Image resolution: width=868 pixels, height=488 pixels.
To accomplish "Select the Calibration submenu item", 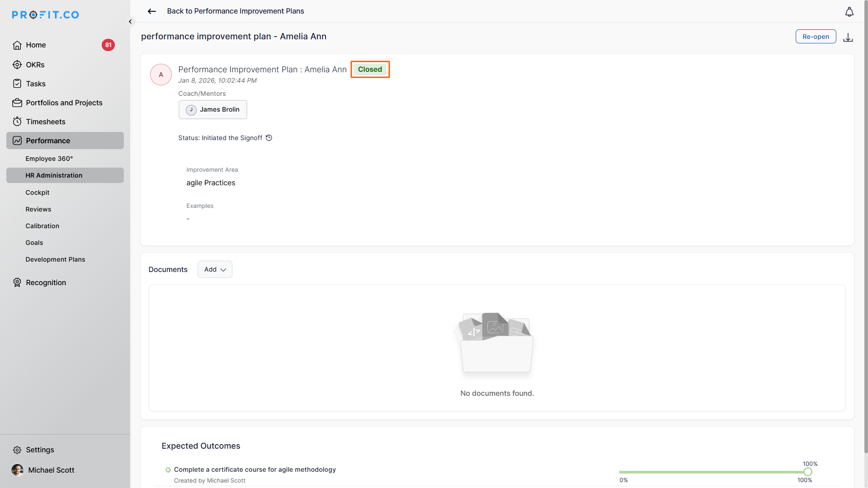I will 42,226.
